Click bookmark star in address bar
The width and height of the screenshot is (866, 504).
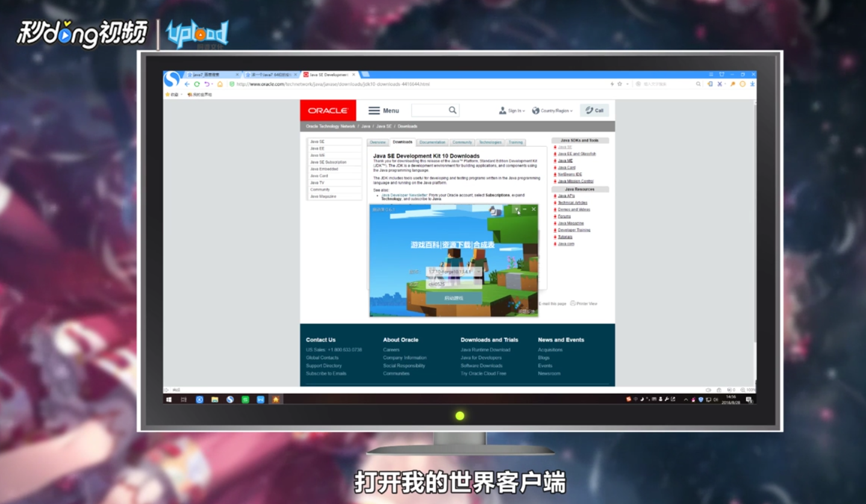tap(619, 84)
